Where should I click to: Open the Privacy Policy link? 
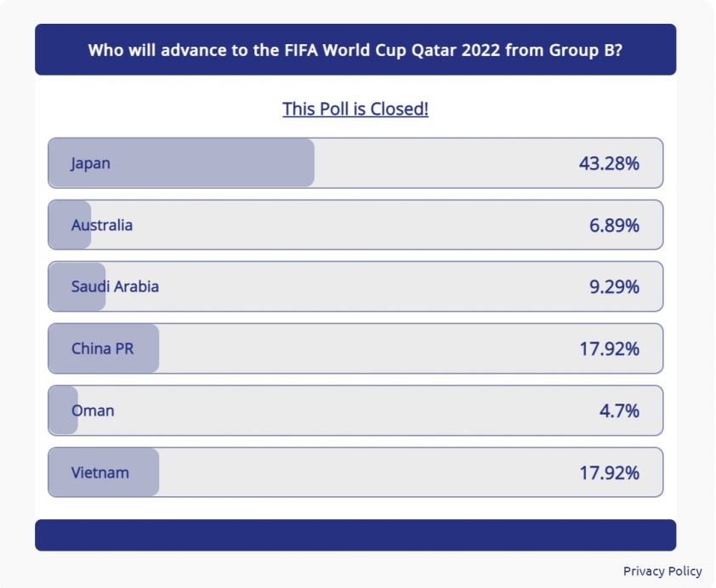662,571
